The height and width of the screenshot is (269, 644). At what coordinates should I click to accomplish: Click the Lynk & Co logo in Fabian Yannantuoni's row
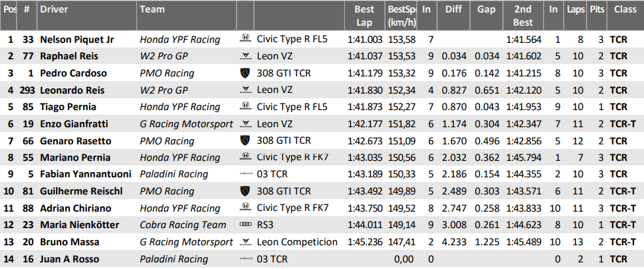coord(246,175)
